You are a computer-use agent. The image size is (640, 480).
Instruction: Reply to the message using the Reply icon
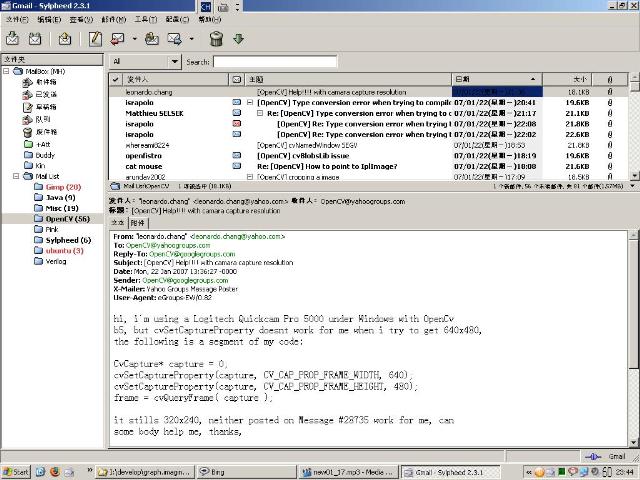[x=118, y=39]
